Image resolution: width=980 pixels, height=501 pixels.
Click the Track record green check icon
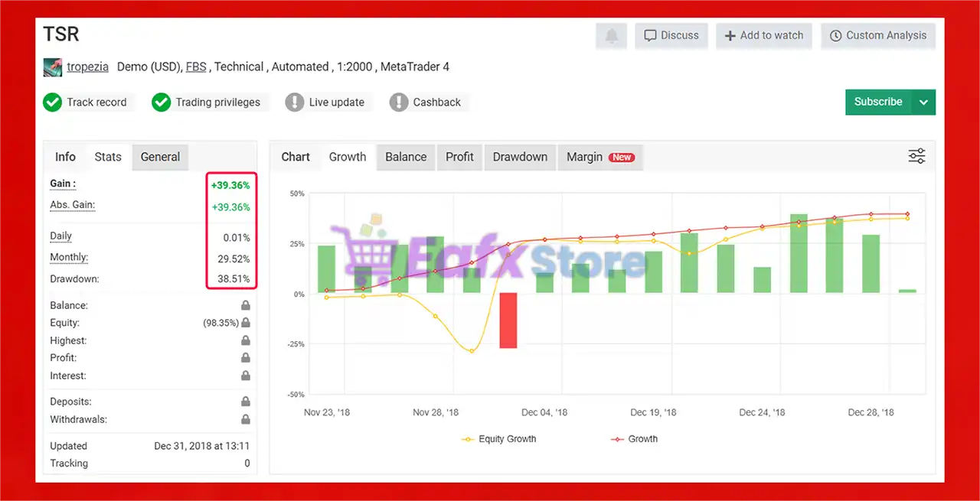pos(52,102)
